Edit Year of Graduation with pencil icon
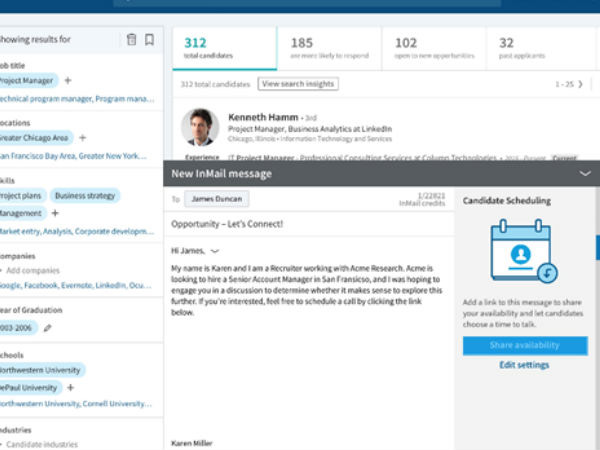The image size is (600, 450). click(x=47, y=327)
